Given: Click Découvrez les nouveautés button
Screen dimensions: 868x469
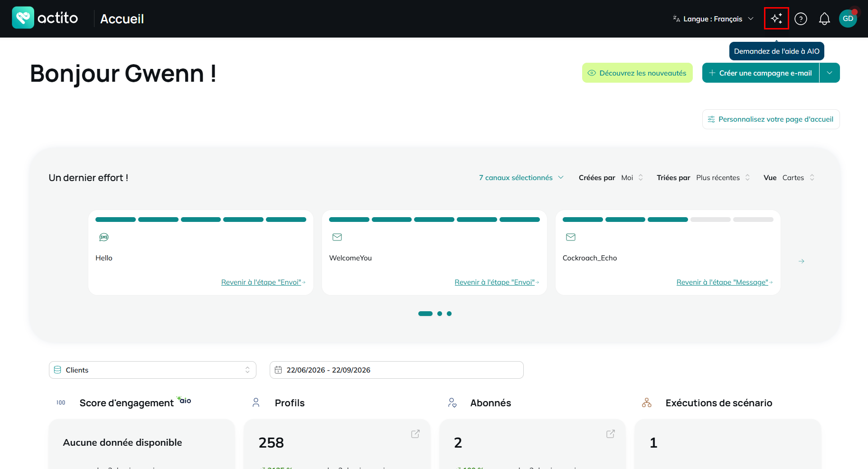Looking at the screenshot, I should point(637,73).
